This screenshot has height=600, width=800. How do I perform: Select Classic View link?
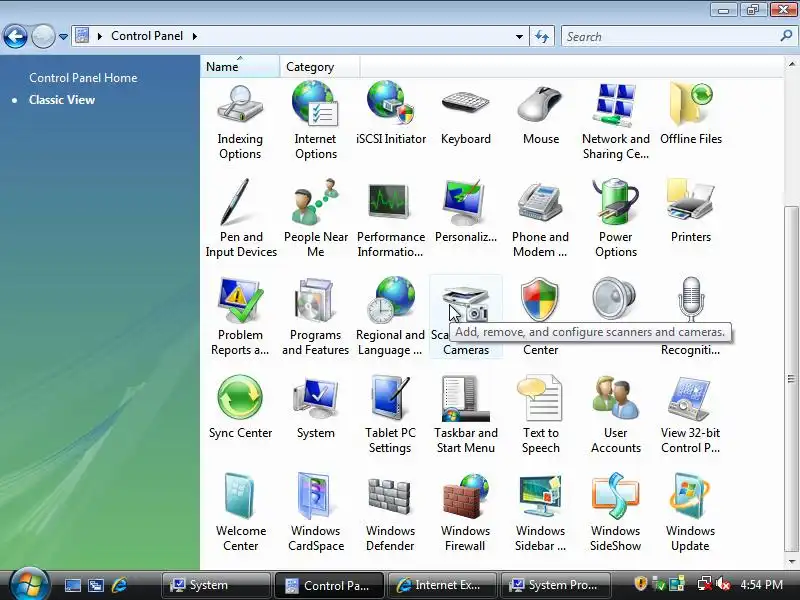click(62, 99)
